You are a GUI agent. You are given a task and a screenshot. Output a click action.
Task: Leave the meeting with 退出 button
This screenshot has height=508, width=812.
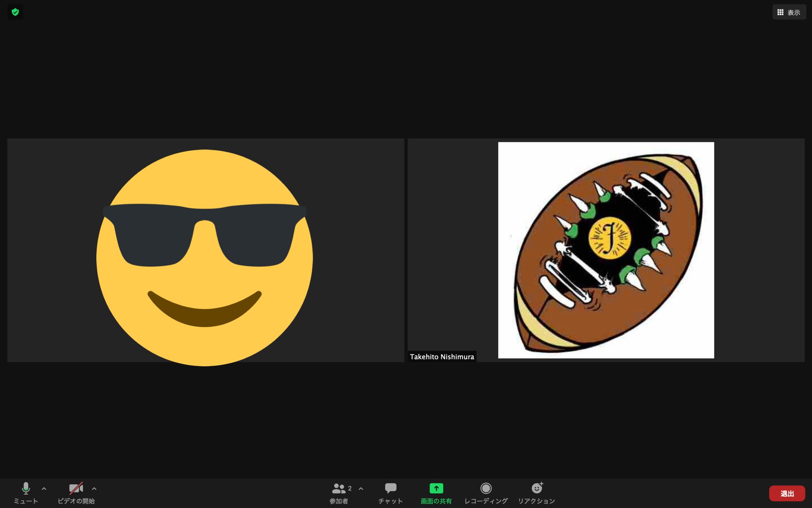787,493
